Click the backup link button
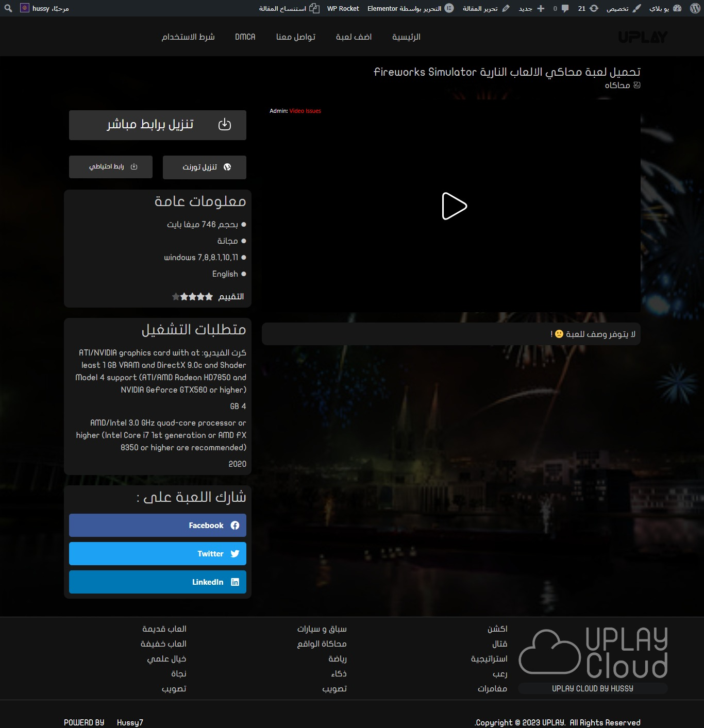 (111, 166)
